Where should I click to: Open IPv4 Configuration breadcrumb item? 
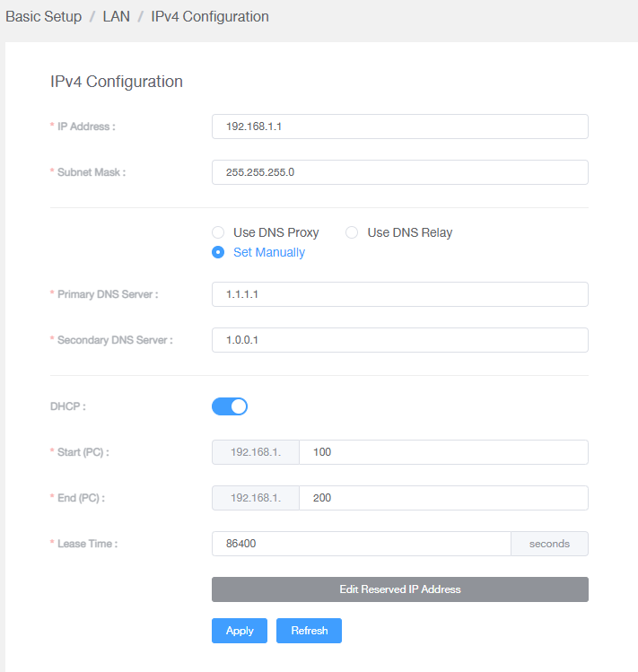pos(210,16)
